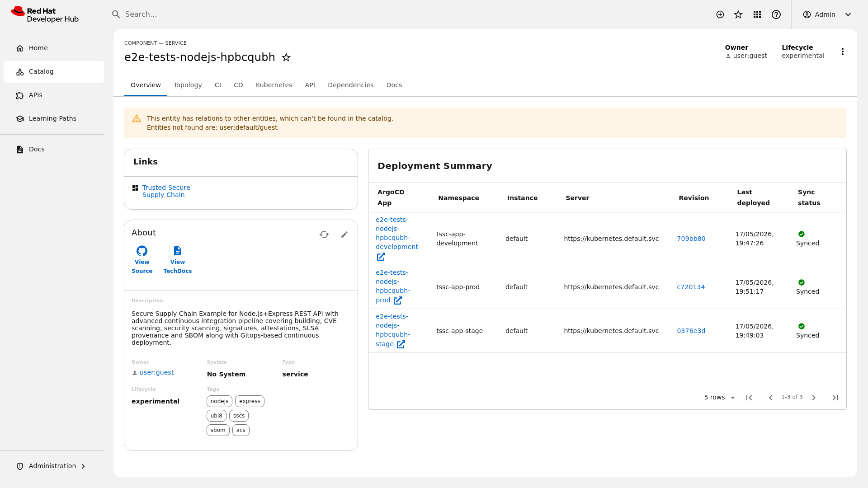Open the application launcher grid icon
The height and width of the screenshot is (488, 868).
757,14
